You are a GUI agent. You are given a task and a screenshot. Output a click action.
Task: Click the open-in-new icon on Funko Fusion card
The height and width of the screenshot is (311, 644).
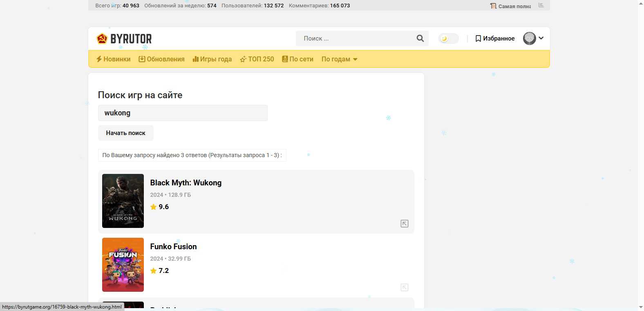pyautogui.click(x=405, y=287)
